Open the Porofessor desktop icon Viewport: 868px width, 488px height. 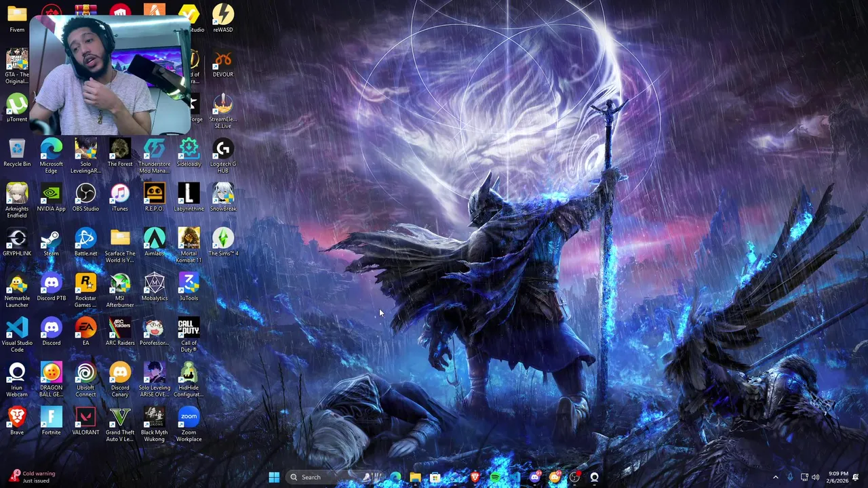(x=155, y=331)
